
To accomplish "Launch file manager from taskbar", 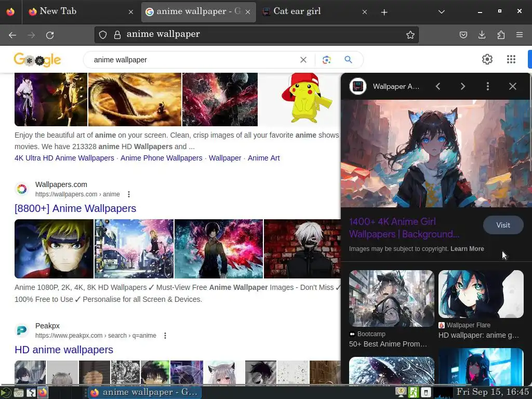I will [x=19, y=393].
